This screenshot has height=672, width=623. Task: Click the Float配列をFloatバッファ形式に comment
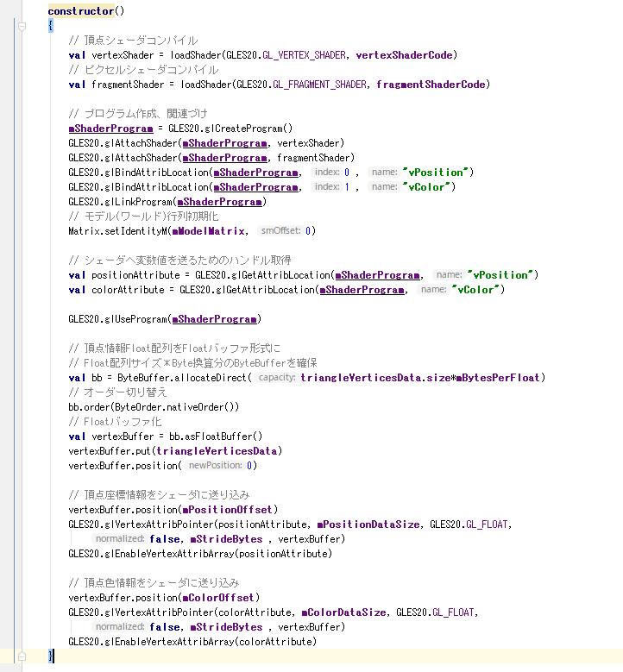(174, 349)
